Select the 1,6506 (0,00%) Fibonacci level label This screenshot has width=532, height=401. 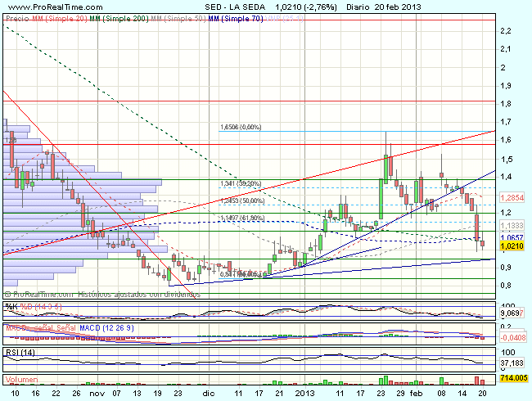240,127
